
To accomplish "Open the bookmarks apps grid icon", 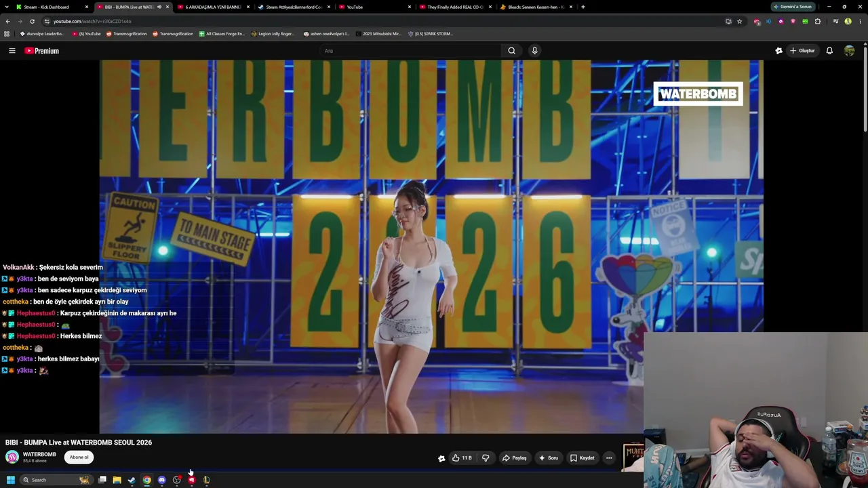I will coord(7,34).
